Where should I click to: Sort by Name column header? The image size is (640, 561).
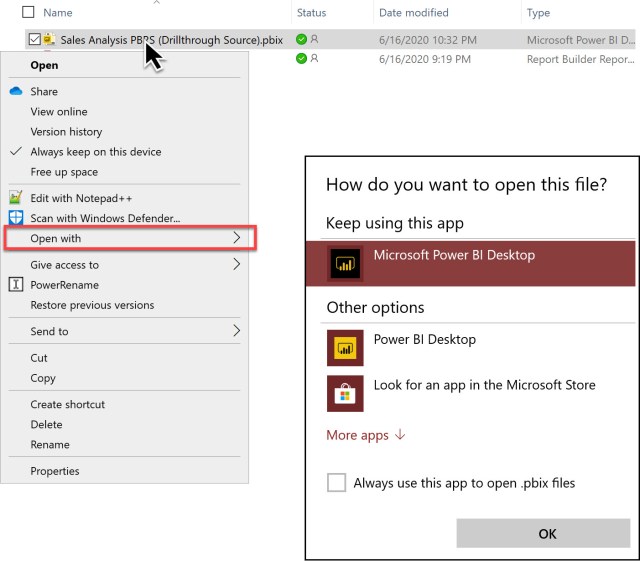click(x=58, y=13)
